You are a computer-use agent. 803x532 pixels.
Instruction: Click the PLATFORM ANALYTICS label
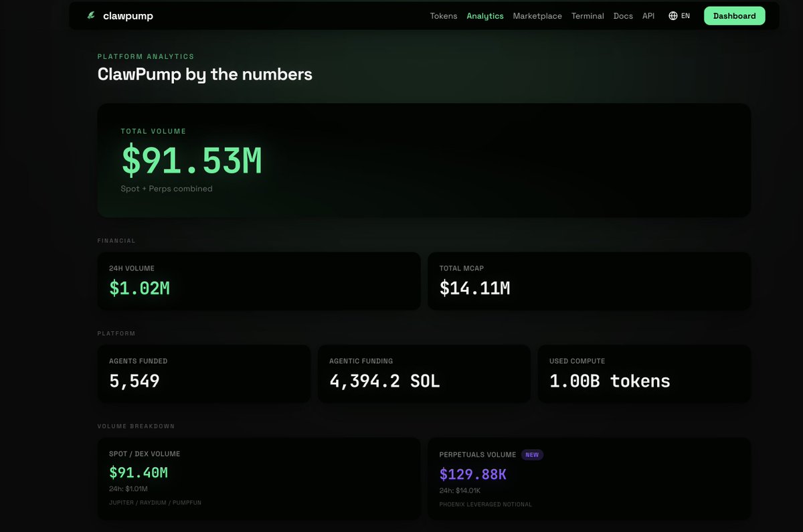pyautogui.click(x=146, y=57)
